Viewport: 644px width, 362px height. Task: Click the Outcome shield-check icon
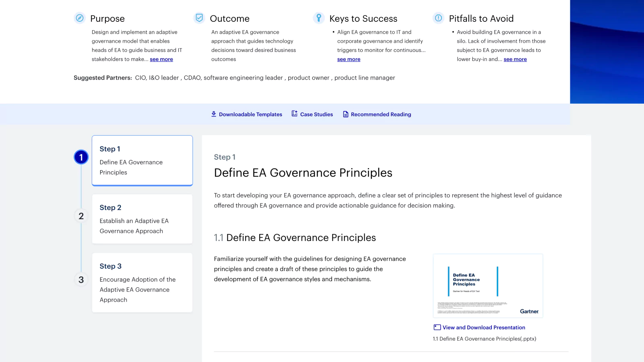[x=199, y=18]
